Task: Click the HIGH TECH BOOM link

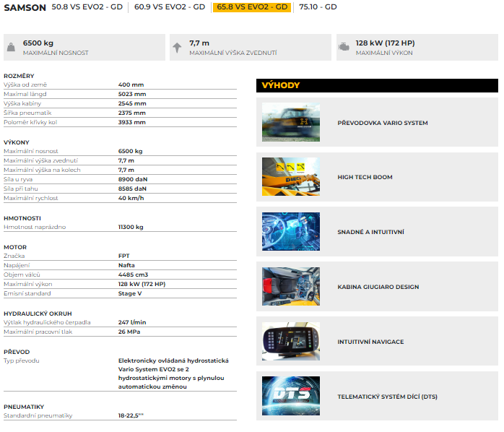Action: point(365,177)
